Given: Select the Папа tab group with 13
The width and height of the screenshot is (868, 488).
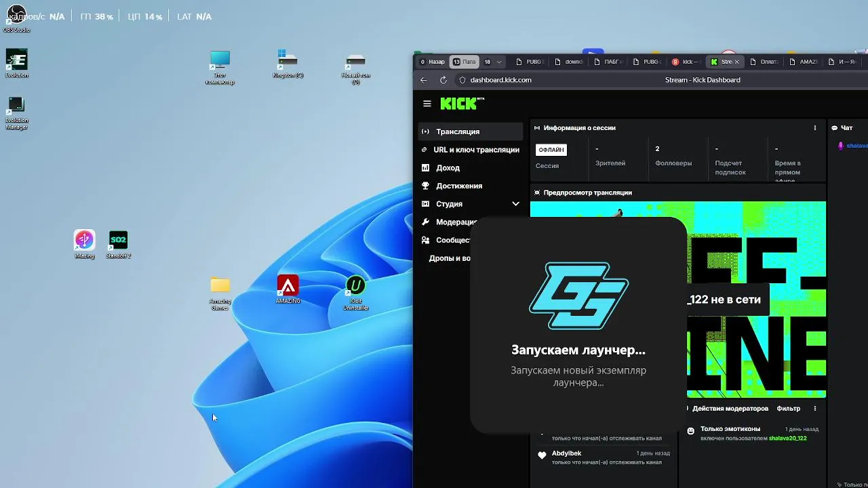Looking at the screenshot, I should click(x=465, y=62).
